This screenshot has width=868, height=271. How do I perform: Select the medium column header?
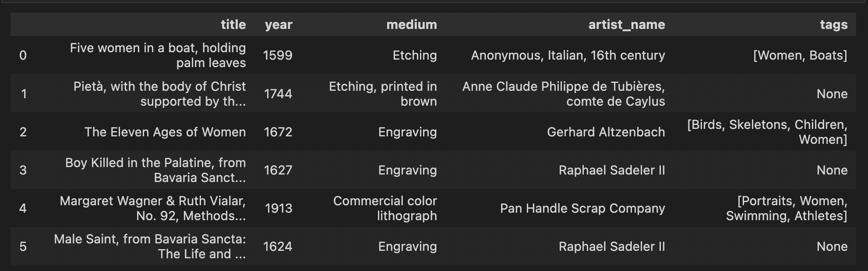(411, 25)
